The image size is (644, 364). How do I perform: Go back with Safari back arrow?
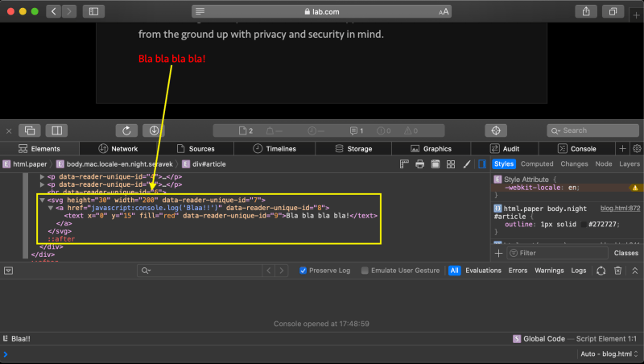[53, 11]
